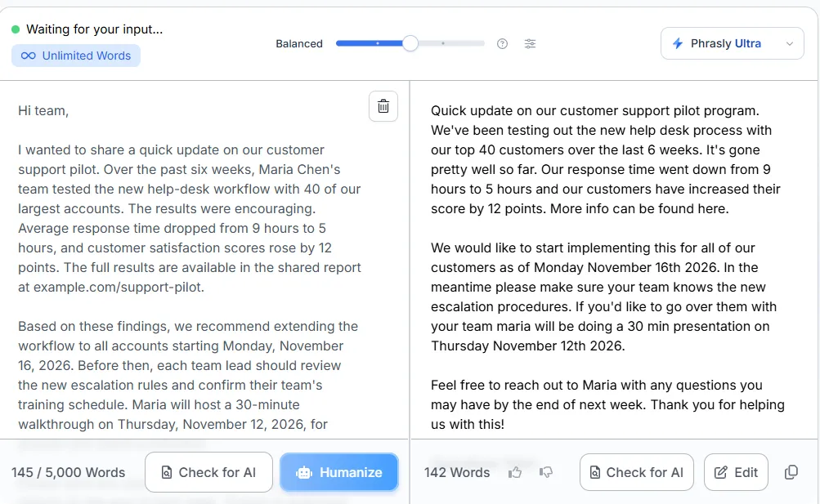Open advanced settings sliders icon
Viewport: 820px width, 504px height.
click(530, 44)
